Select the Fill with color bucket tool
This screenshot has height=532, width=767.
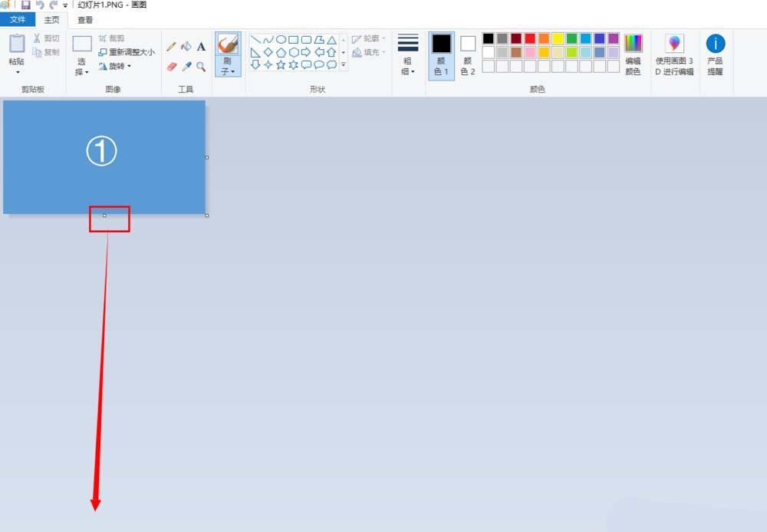[185, 46]
